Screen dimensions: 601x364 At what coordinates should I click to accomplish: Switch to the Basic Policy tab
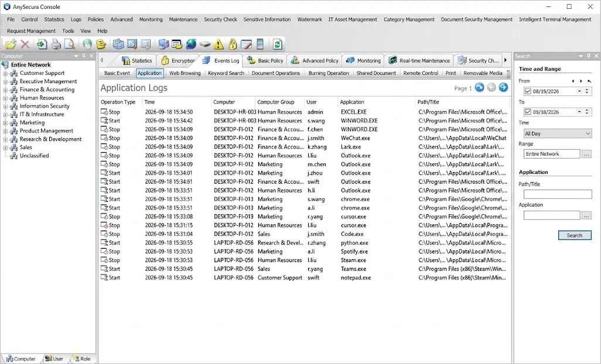click(265, 60)
